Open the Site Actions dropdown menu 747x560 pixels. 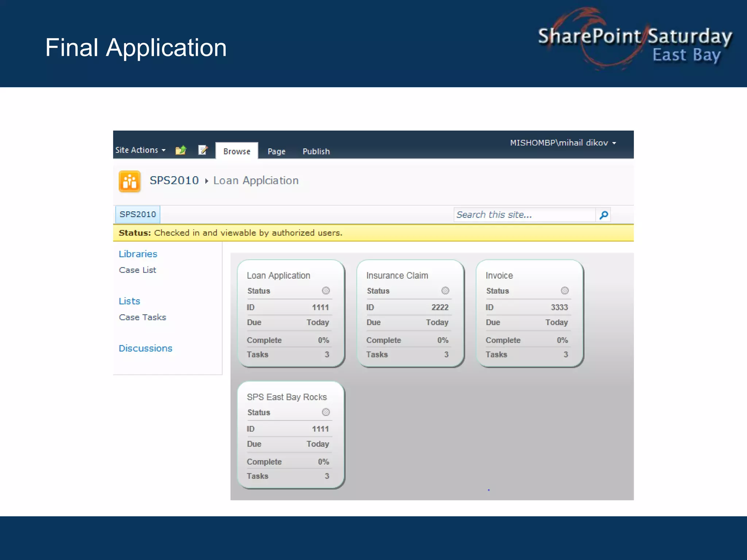[140, 150]
